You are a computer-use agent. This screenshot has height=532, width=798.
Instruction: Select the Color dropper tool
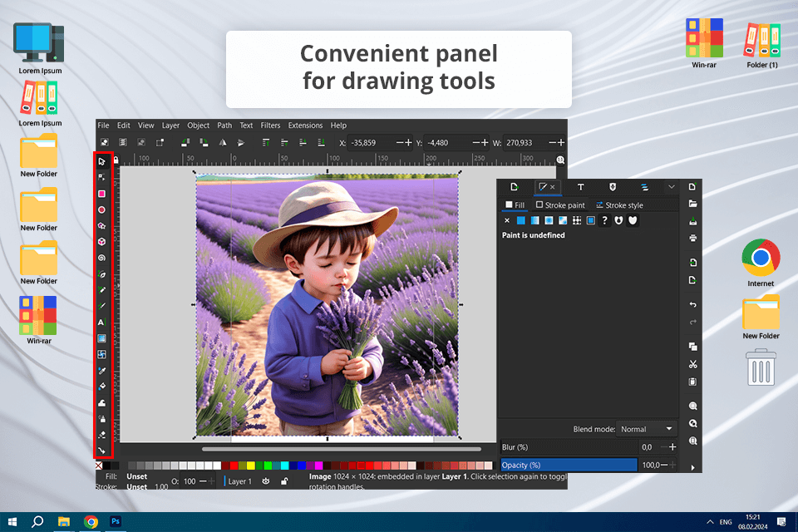[101, 371]
